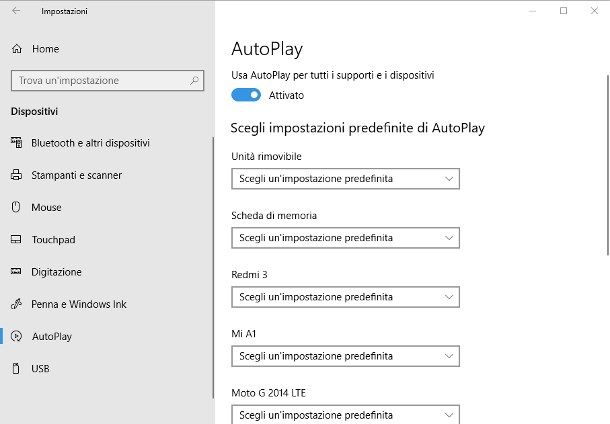Go to the Mouse settings page

tap(46, 207)
